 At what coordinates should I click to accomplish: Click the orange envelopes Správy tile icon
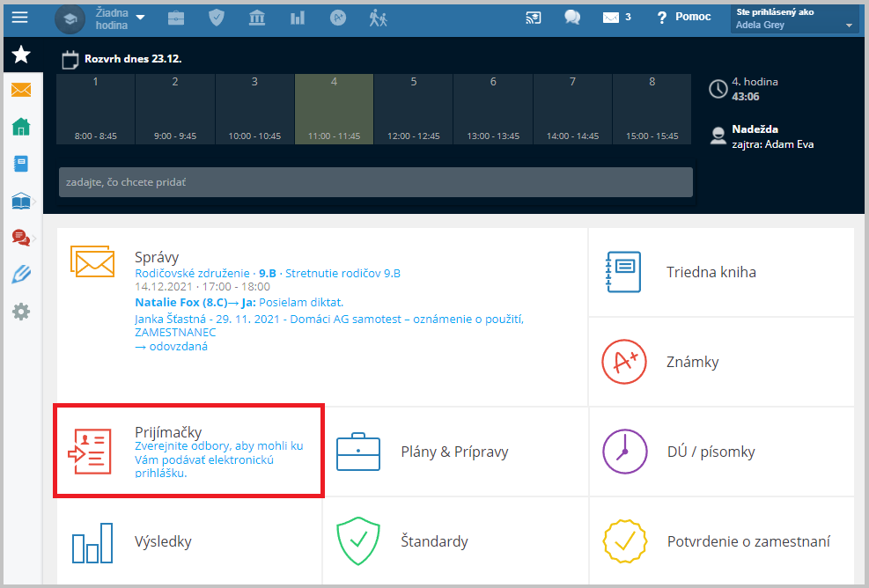pos(92,261)
